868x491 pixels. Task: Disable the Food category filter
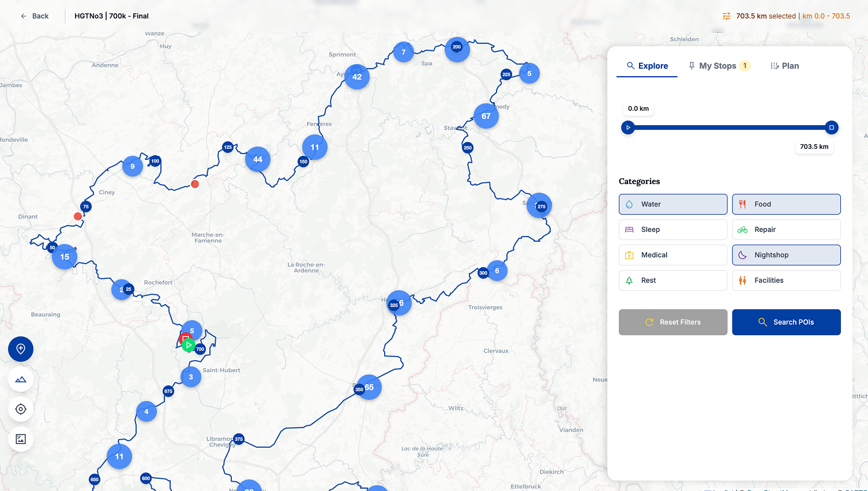[x=786, y=204]
